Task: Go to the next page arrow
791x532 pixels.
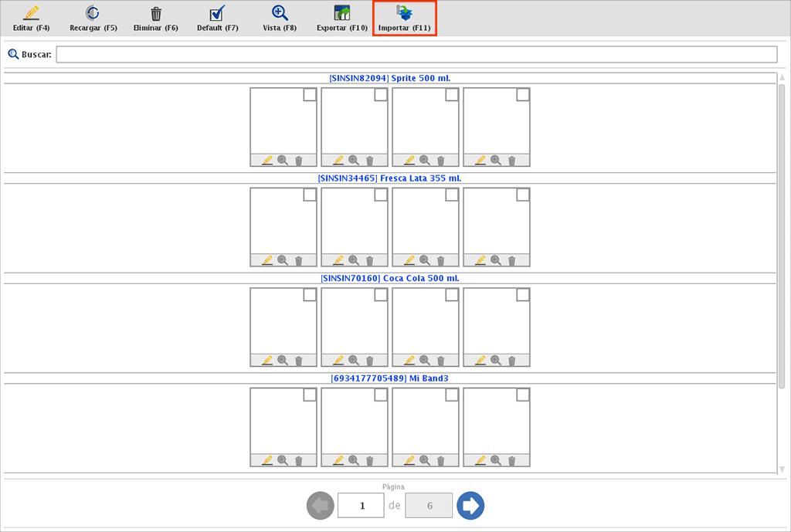Action: (x=470, y=506)
